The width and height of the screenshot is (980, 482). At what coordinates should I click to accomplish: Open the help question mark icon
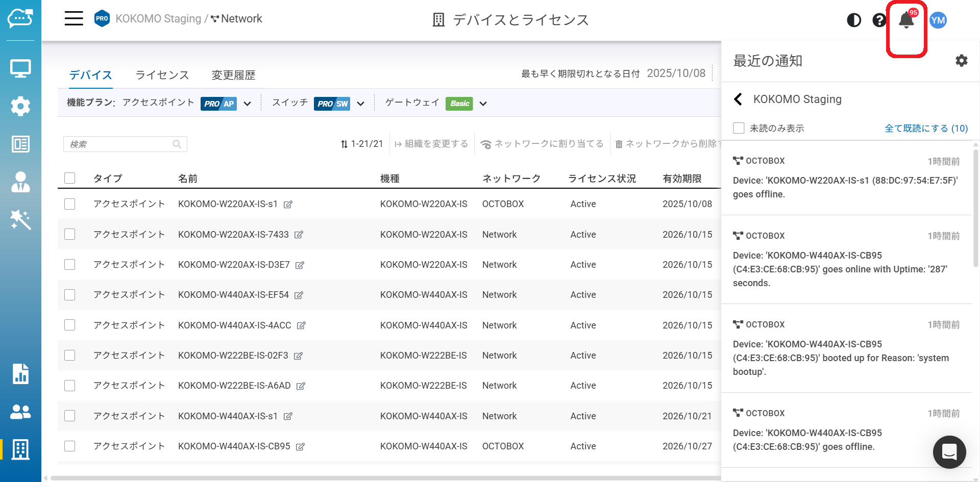[879, 20]
